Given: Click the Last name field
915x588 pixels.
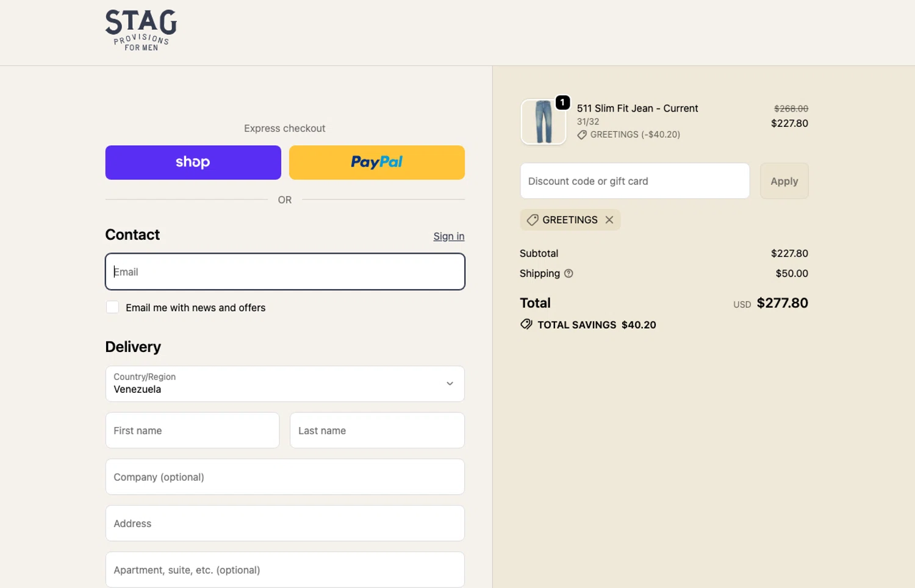Looking at the screenshot, I should coord(377,430).
